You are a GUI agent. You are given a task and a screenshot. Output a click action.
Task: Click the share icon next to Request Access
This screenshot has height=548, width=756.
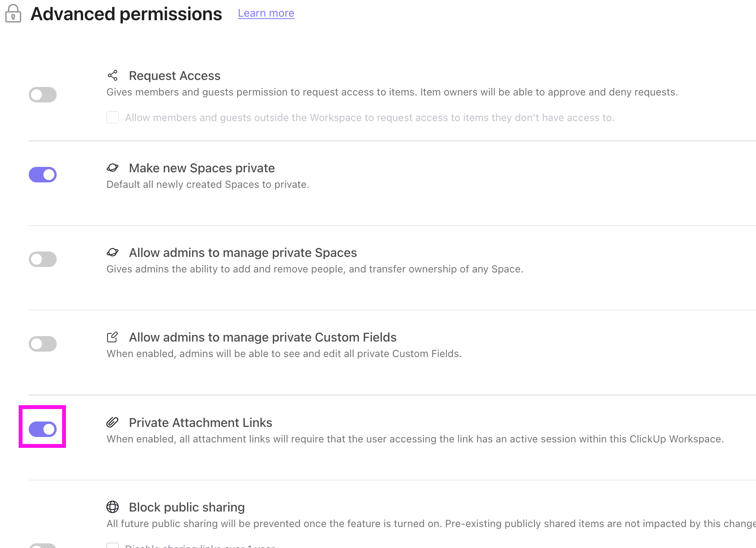(113, 75)
